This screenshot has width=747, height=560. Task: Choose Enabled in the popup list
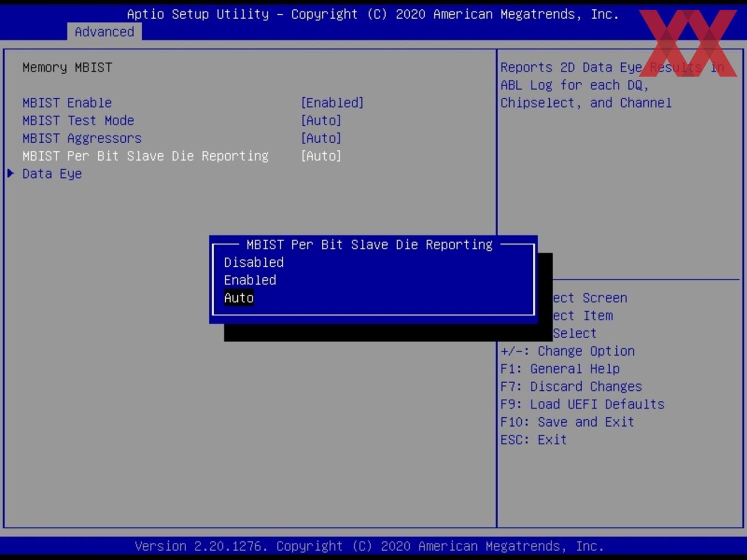pos(250,280)
